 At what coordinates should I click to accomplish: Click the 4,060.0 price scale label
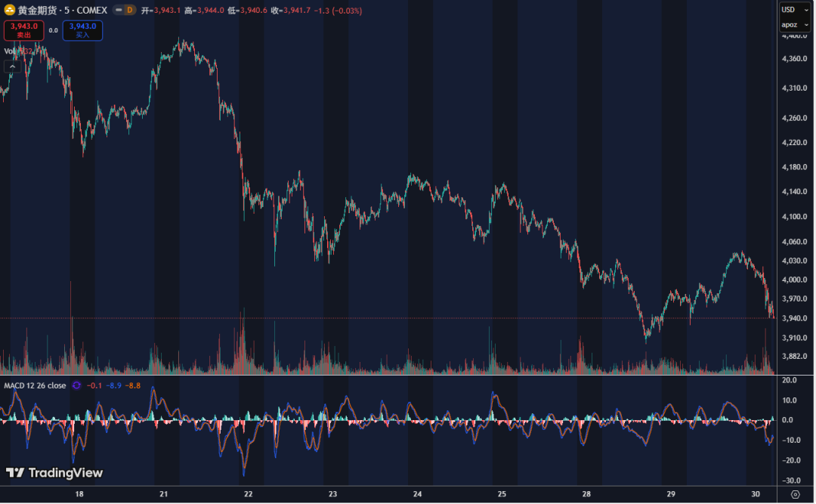pos(794,242)
